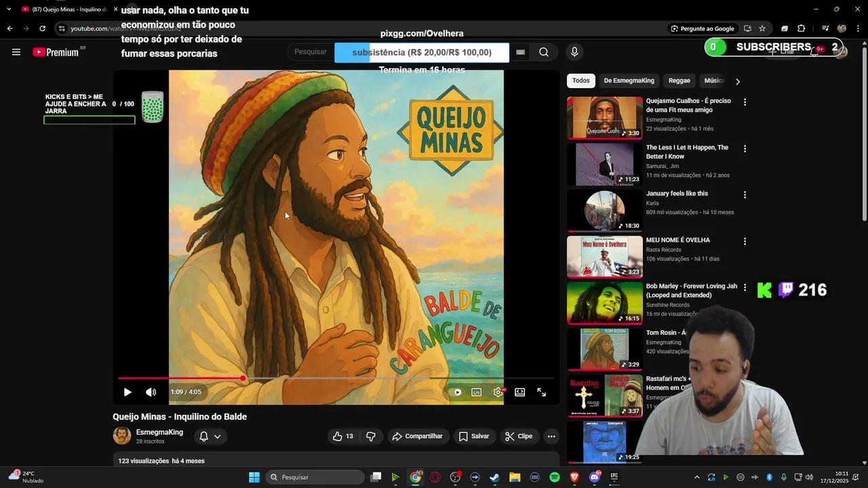Open the weather widget 24°C Nublado
This screenshot has height=488, width=868.
click(x=26, y=476)
